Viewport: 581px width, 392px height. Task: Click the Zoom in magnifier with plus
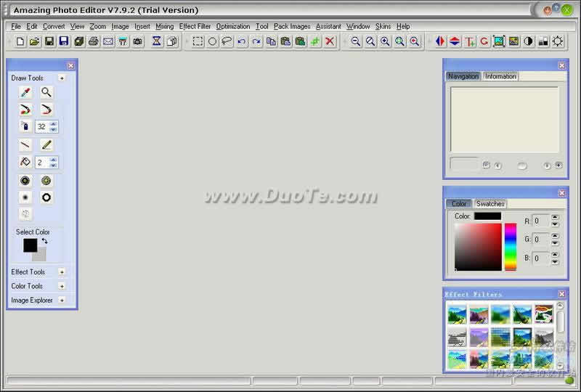386,41
